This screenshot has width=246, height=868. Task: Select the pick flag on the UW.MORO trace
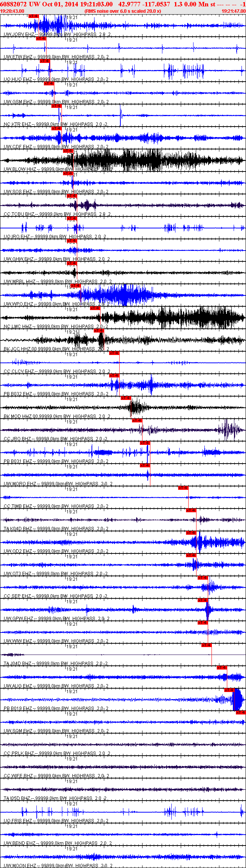pyautogui.click(x=145, y=465)
